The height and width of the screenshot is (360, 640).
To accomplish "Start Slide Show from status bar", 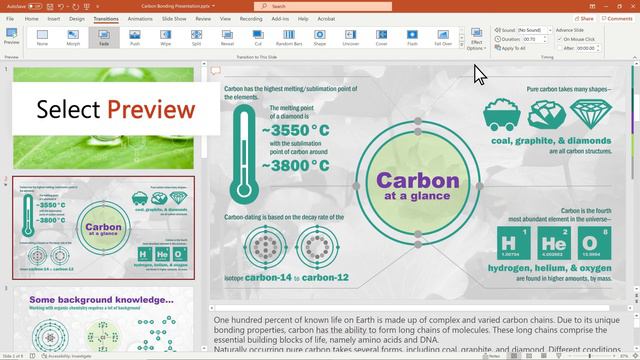I will [x=558, y=356].
